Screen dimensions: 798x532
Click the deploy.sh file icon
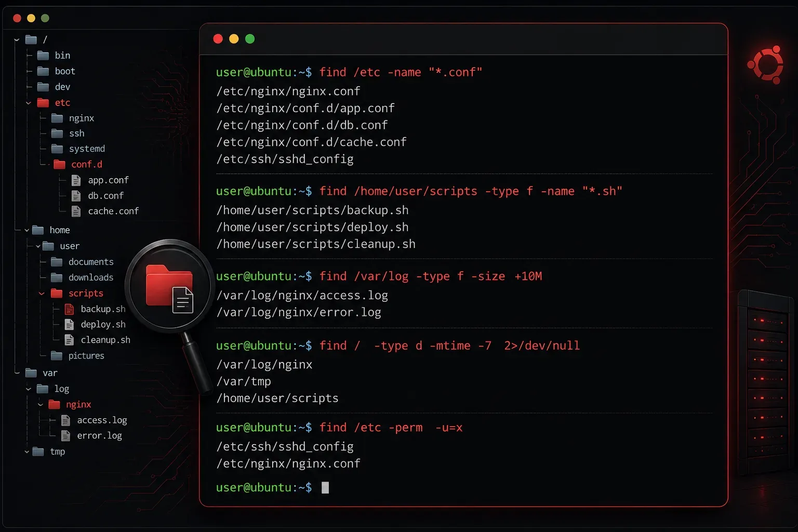point(69,325)
